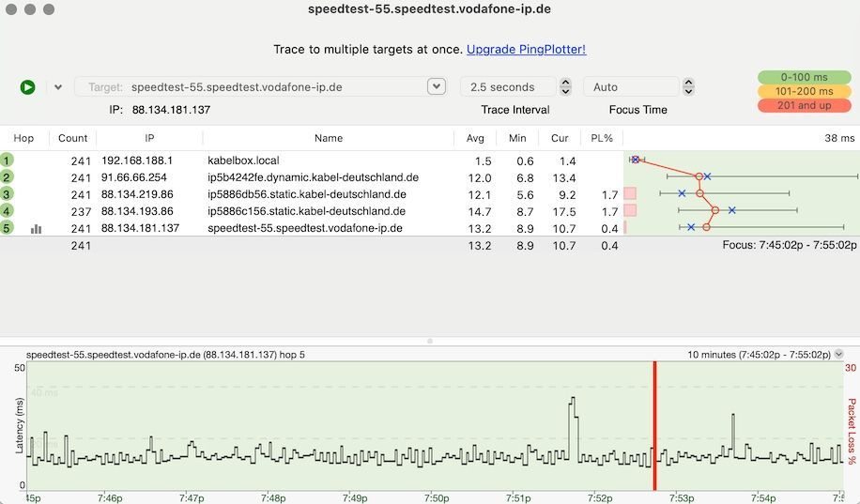Screen dimensions: 860x504
Task: Click the Focus Time stepper arrows
Action: point(688,86)
